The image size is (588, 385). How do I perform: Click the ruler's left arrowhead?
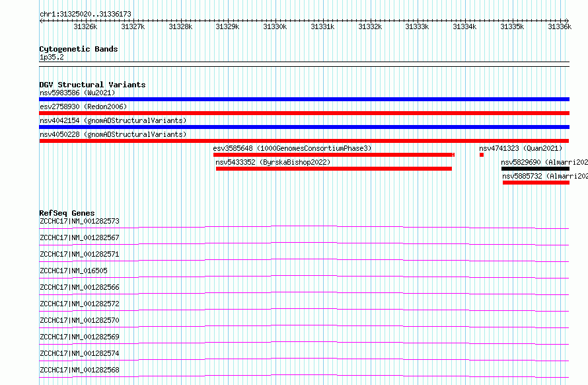click(x=41, y=21)
